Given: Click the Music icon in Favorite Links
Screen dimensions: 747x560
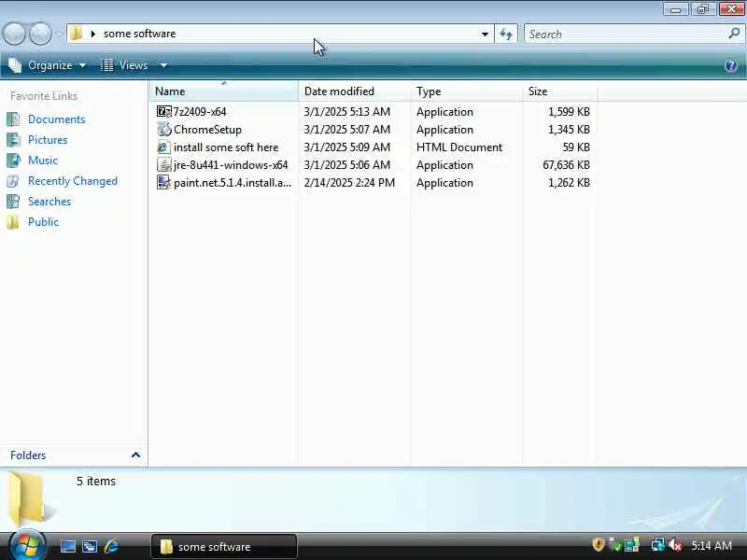Looking at the screenshot, I should coord(13,160).
